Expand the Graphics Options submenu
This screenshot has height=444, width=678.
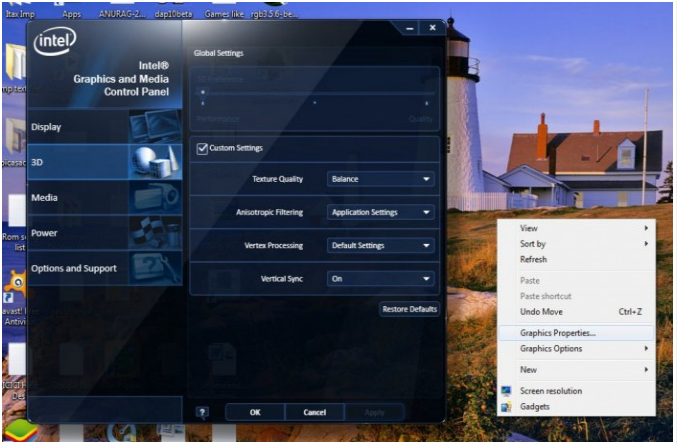pos(576,348)
